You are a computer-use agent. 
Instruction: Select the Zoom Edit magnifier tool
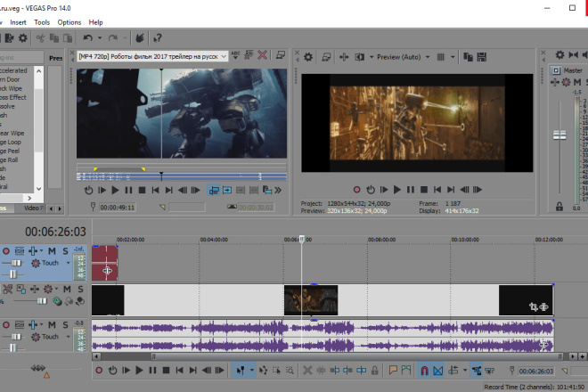[x=290, y=371]
